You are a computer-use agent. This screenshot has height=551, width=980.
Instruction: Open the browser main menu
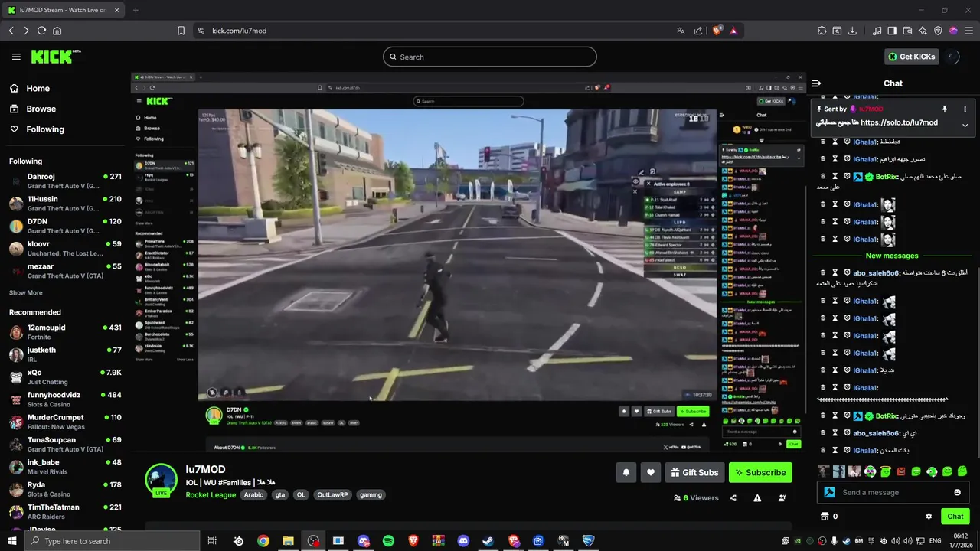969,31
